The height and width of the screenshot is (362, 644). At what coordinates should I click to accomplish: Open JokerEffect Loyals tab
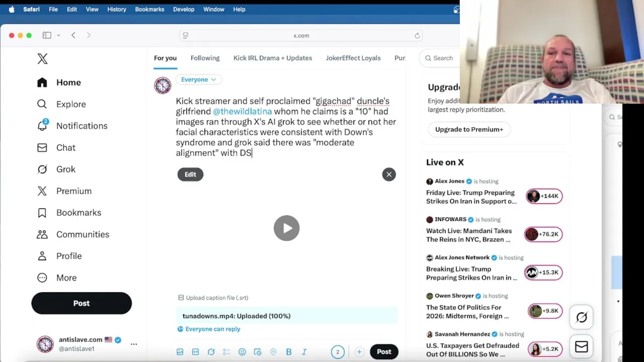[x=353, y=58]
